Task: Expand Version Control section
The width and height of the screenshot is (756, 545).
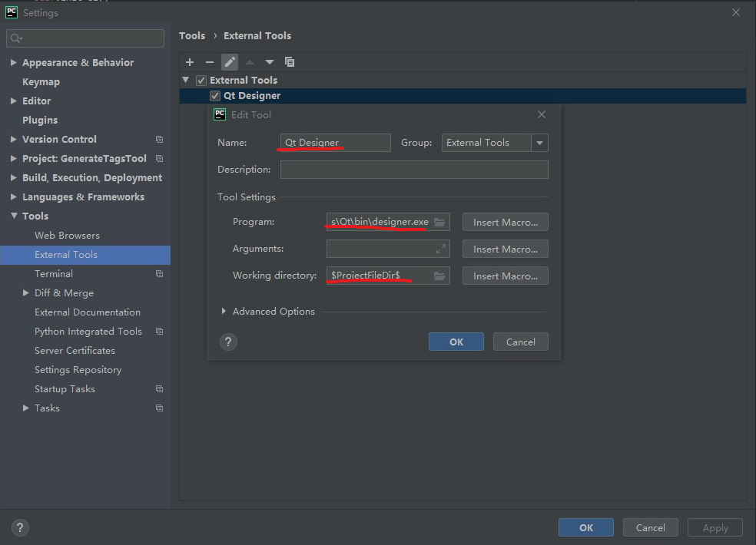Action: pos(14,139)
